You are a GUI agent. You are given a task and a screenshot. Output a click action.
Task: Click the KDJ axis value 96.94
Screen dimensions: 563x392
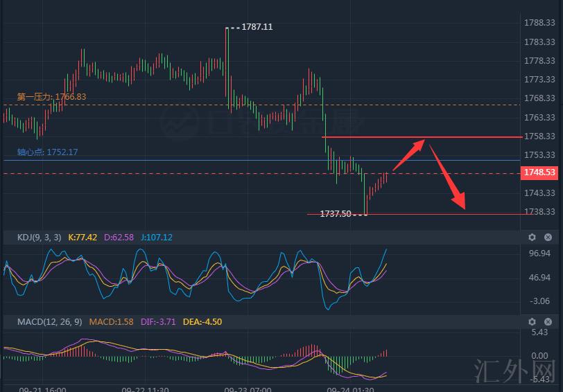[x=539, y=253]
